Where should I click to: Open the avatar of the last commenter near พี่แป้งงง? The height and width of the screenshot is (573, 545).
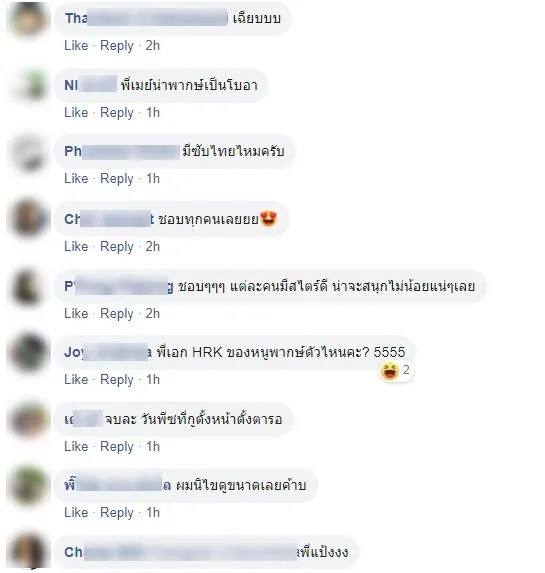click(29, 553)
